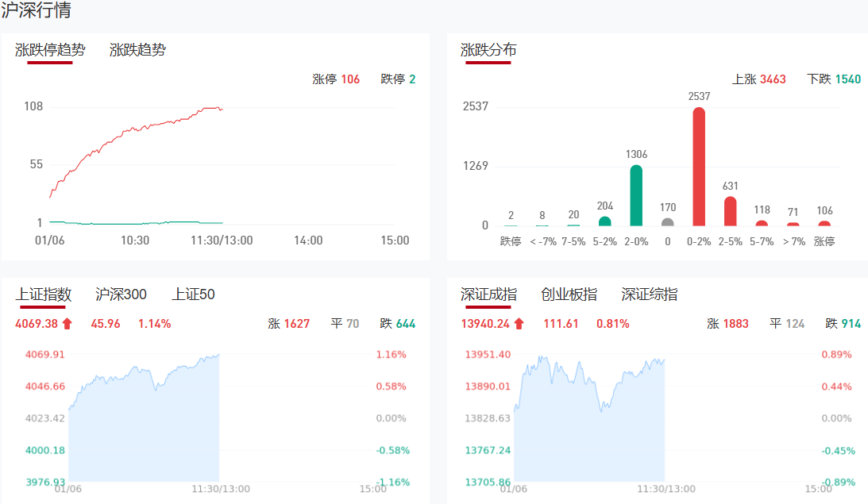Click the green 2-0% bar labeled 1306
This screenshot has width=868, height=504.
click(x=636, y=195)
